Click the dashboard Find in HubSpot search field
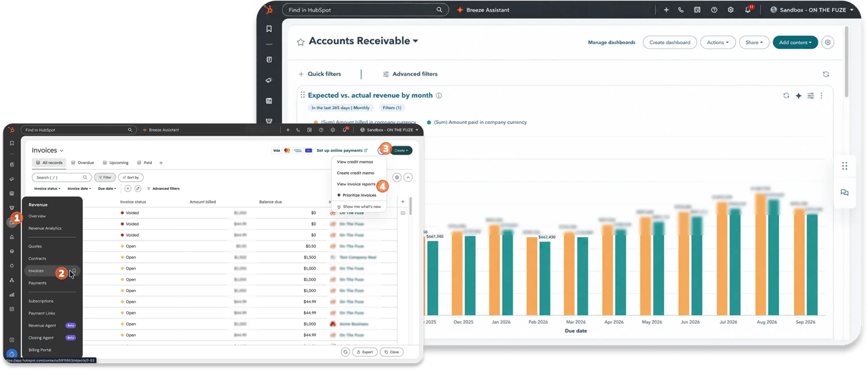Viewport: 868px width, 370px height. point(365,10)
